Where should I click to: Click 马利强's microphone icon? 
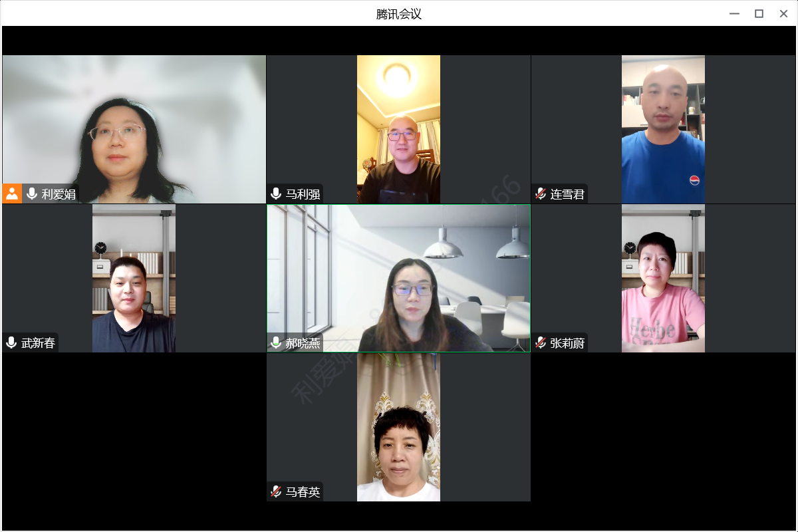pos(276,194)
